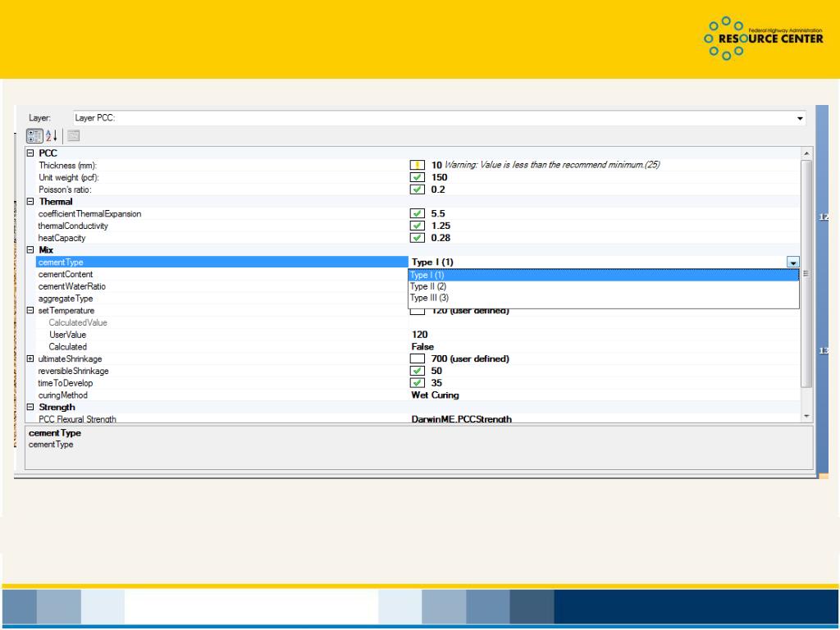Select the UserValue sub-property label
The image size is (840, 630).
[67, 335]
